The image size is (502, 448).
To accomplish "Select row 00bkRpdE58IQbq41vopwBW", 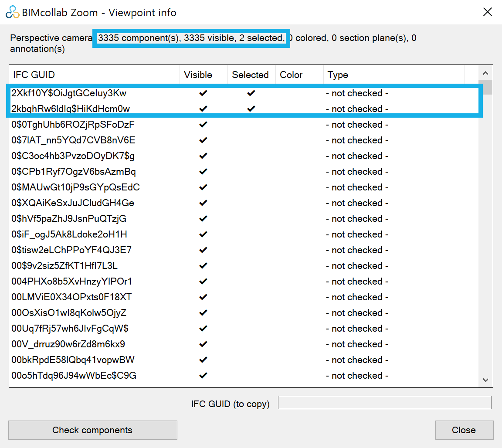I will (244, 360).
